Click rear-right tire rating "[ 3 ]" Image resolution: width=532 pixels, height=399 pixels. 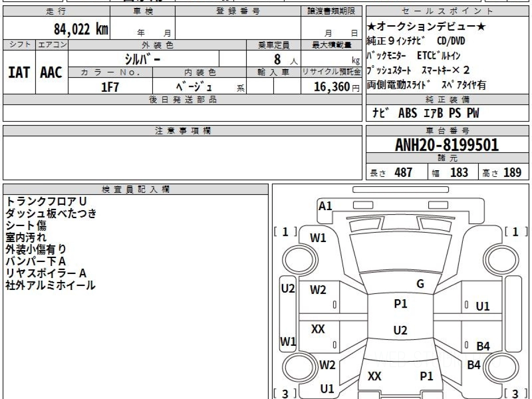pyautogui.click(x=516, y=393)
